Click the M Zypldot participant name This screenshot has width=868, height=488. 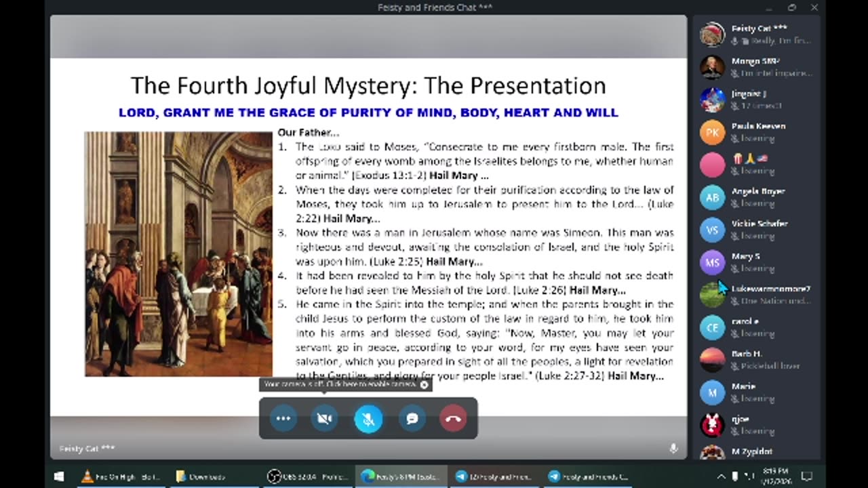pos(751,451)
